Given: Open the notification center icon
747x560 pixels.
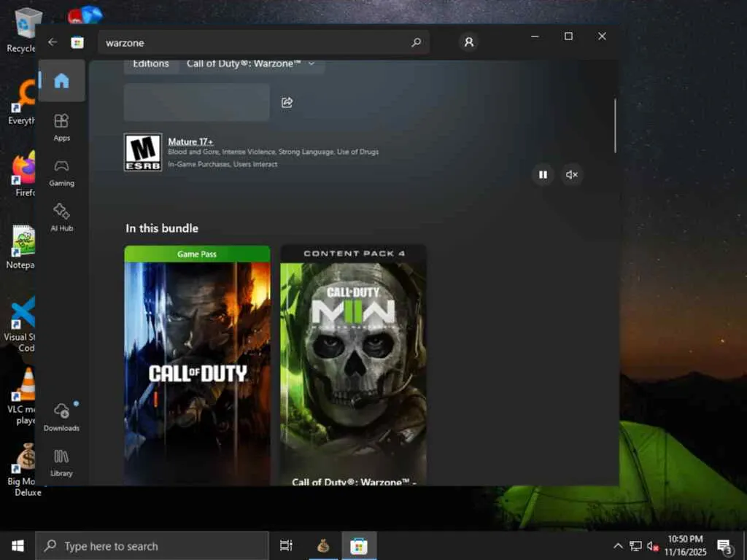Looking at the screenshot, I should click(x=724, y=546).
